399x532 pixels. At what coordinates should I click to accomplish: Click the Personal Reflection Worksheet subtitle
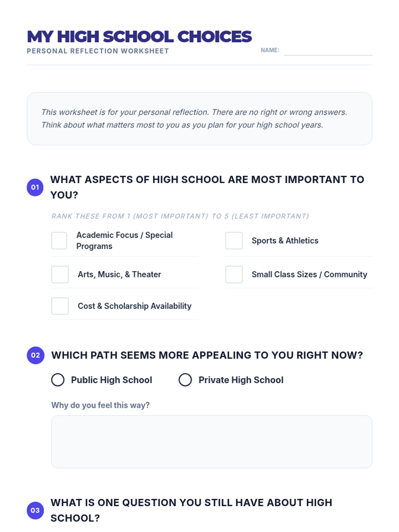98,51
